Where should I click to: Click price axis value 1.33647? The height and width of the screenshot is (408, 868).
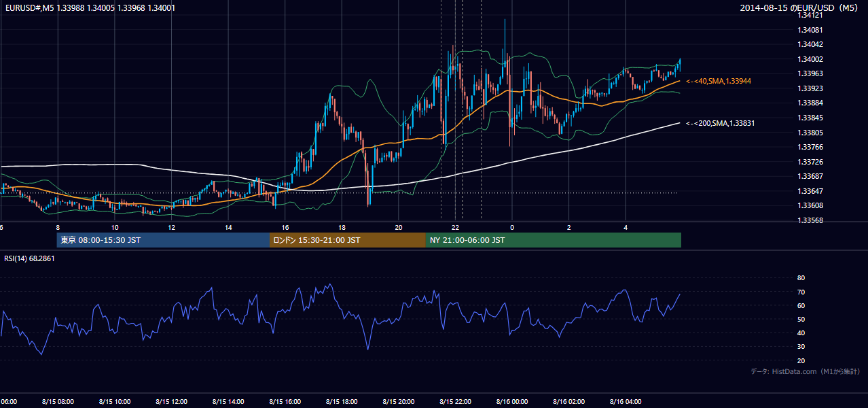coord(811,191)
